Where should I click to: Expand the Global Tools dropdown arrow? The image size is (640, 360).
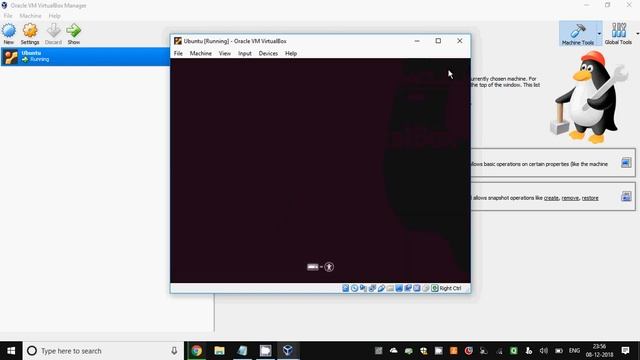pyautogui.click(x=637, y=34)
